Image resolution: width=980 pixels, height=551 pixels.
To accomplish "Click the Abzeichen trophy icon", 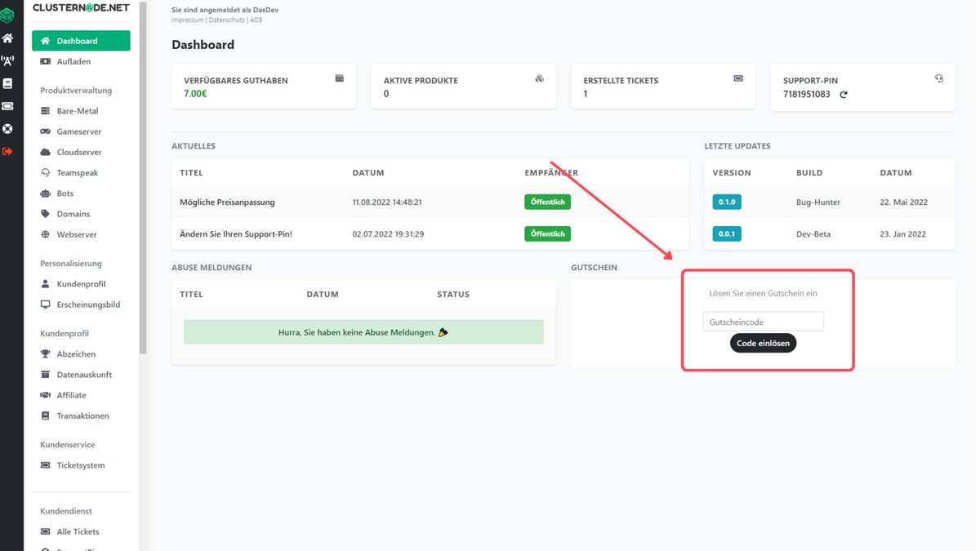I will [x=46, y=354].
